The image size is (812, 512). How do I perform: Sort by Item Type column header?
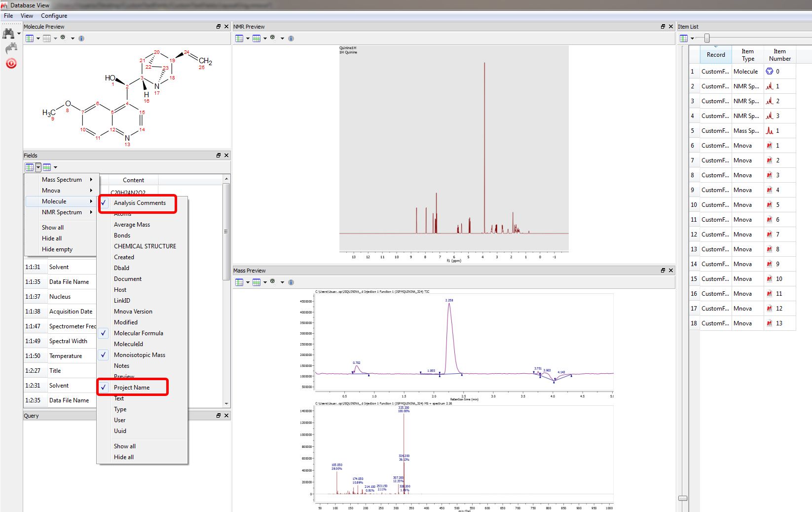[x=747, y=55]
